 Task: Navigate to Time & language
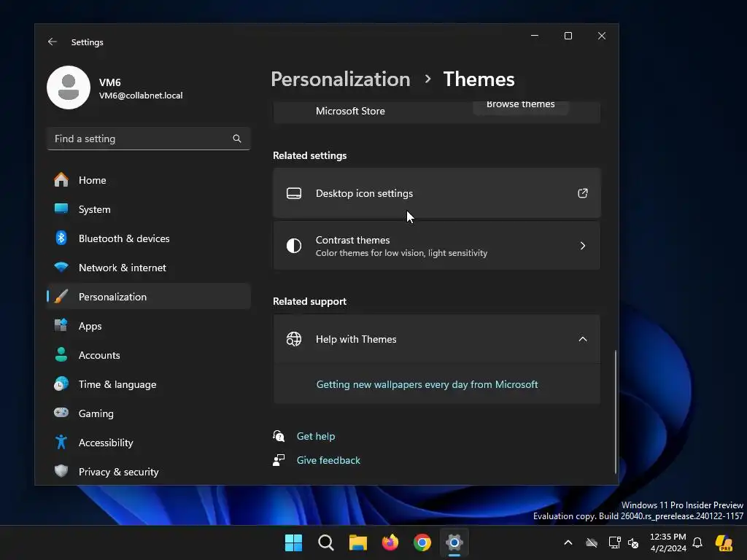pos(149,384)
